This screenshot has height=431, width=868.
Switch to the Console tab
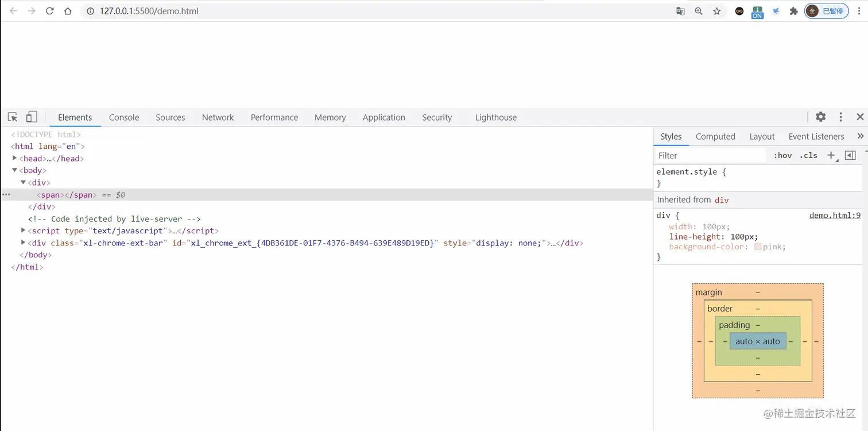124,117
